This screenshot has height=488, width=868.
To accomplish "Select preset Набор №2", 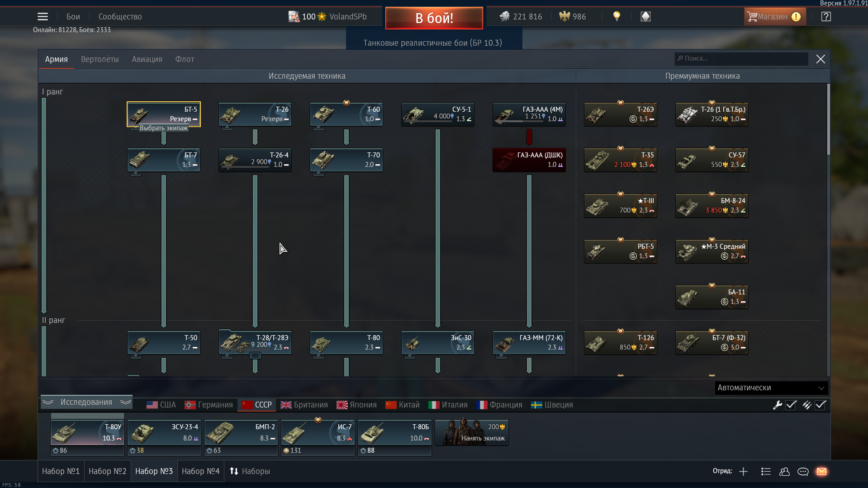I will [108, 472].
